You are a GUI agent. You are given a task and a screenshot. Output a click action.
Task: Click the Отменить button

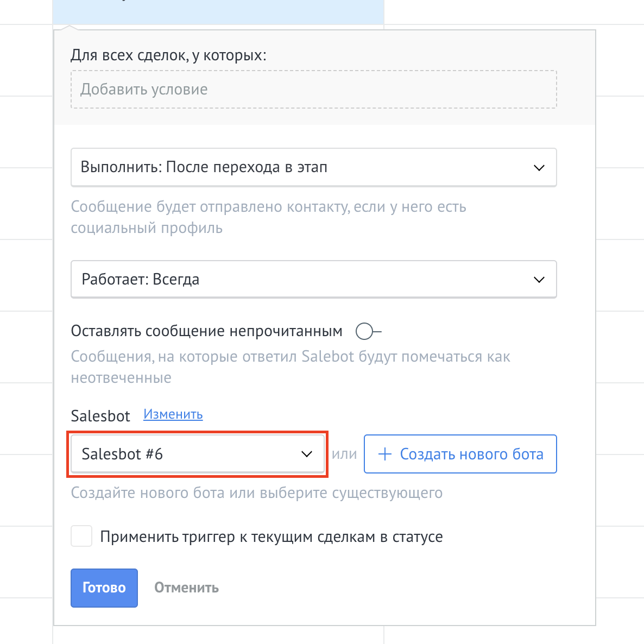tap(186, 588)
